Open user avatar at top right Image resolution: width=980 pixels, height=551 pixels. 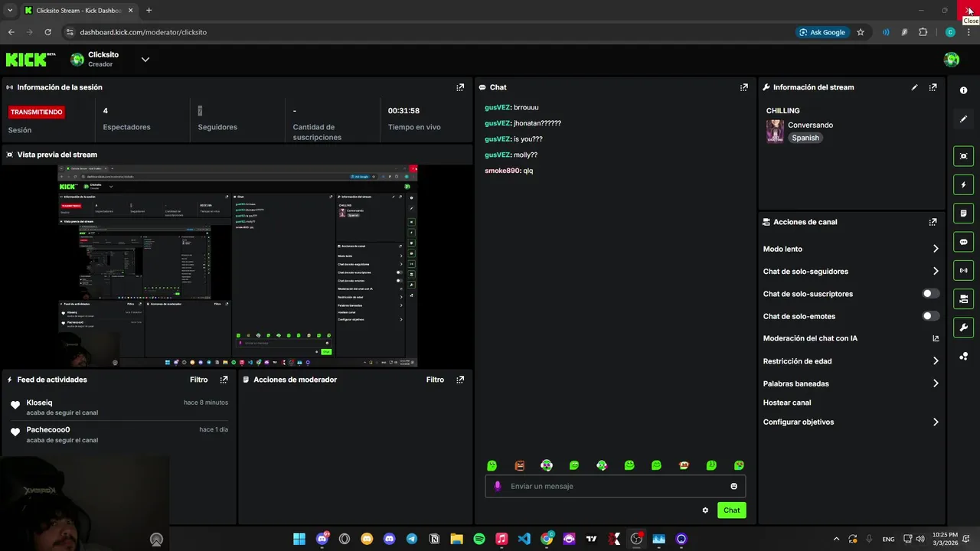point(952,60)
